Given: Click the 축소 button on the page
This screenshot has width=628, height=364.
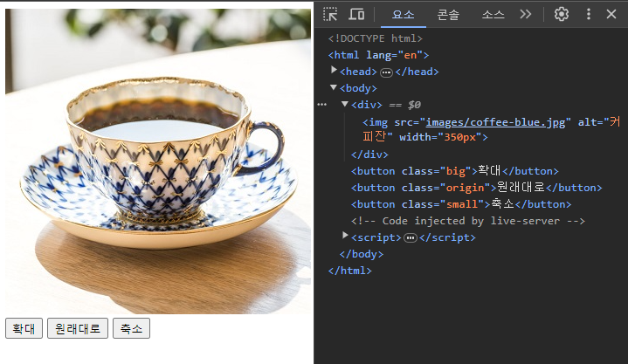Looking at the screenshot, I should pos(131,328).
